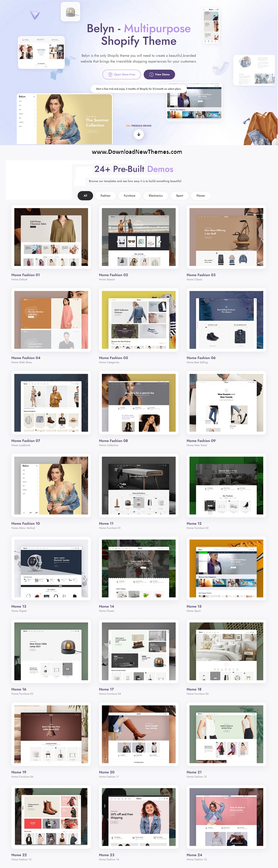Open Home Fashion 07 demo thumbnail

[x=51, y=403]
